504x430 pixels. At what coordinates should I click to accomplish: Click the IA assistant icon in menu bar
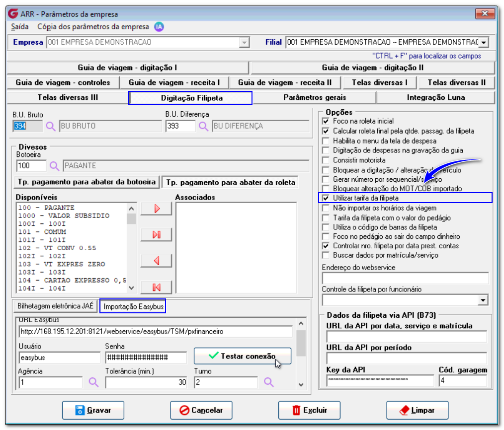[159, 27]
